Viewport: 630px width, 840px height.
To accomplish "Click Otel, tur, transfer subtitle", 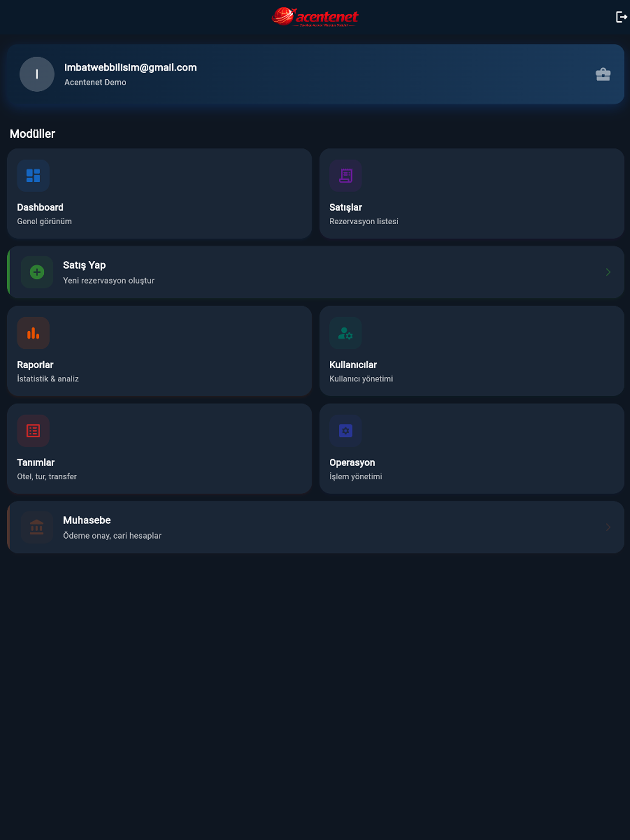I will (x=47, y=476).
